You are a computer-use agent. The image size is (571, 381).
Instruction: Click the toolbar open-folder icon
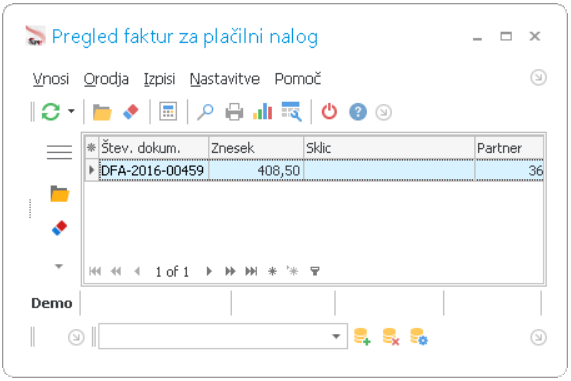[102, 112]
